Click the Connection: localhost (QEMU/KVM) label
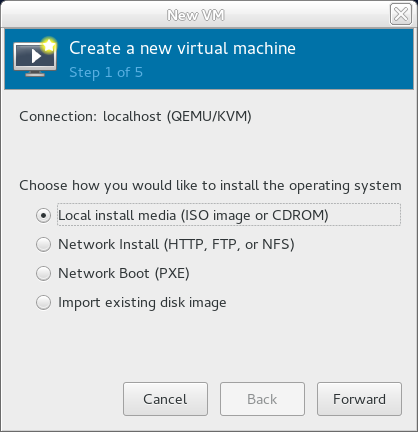The height and width of the screenshot is (432, 418). 135,116
